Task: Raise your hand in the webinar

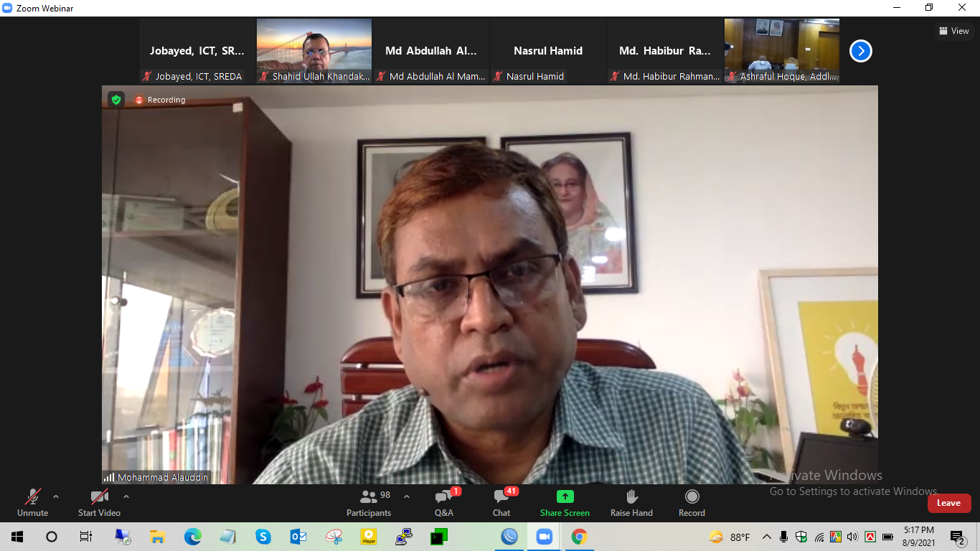Action: point(631,502)
